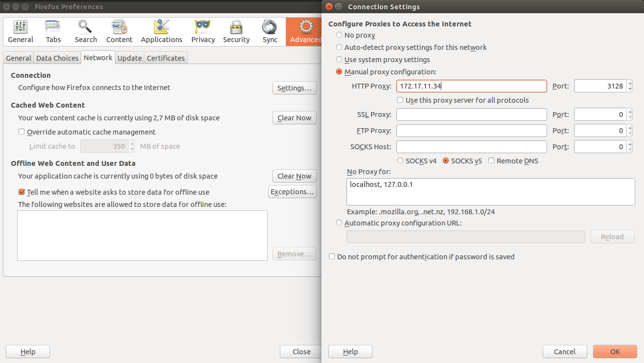Click Clear Now for offline web content
The image size is (644, 363).
295,176
